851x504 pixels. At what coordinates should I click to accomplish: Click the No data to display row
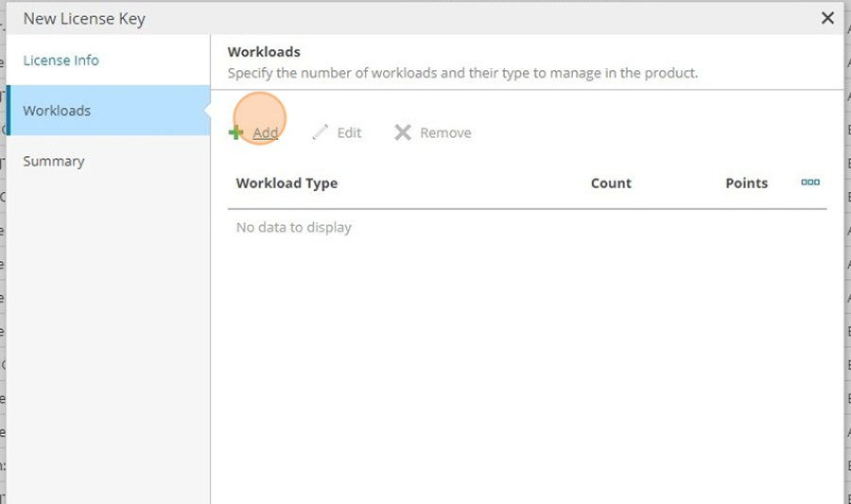click(527, 227)
